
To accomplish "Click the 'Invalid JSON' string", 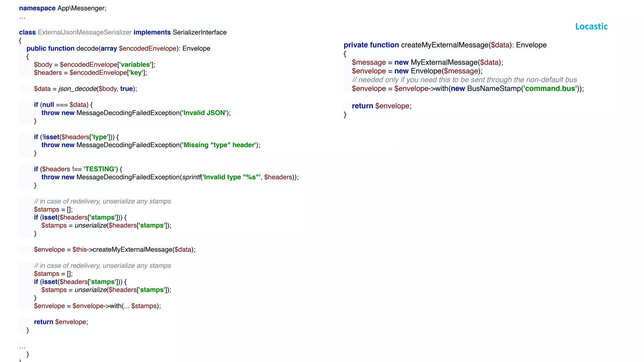I will 204,113.
